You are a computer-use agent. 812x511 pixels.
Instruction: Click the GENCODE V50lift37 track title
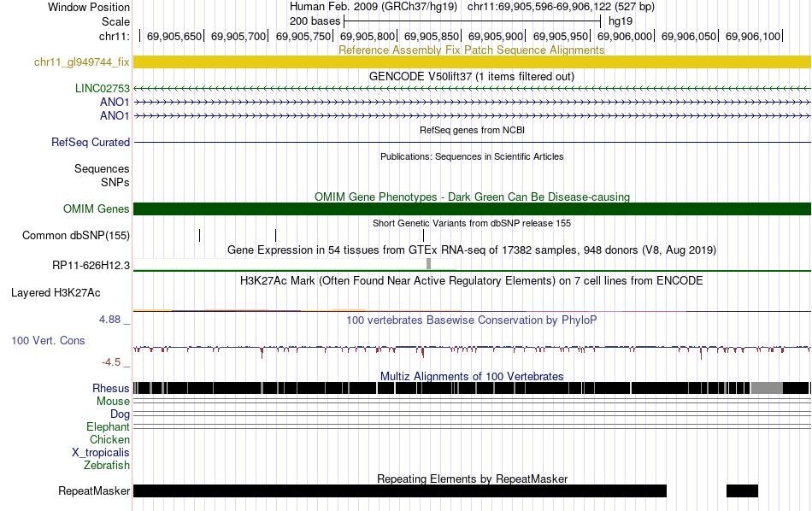472,77
